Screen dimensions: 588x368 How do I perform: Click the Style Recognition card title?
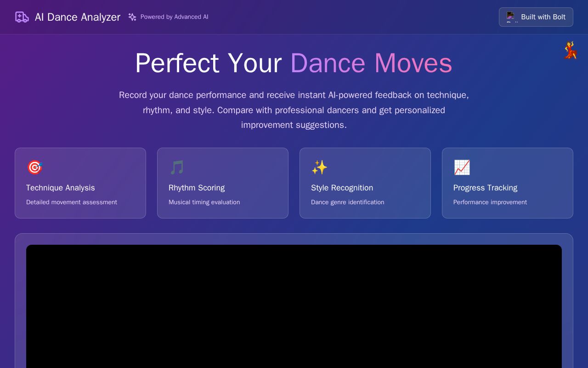(342, 188)
